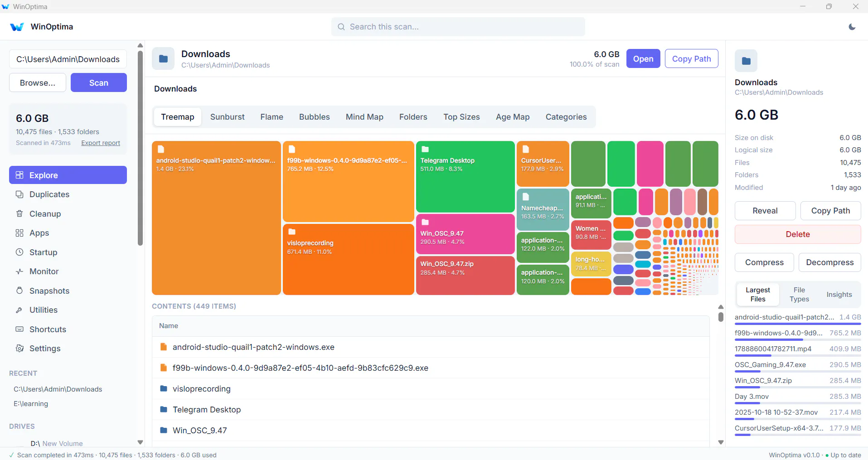Click the sidebar scroll down arrow
Image resolution: width=868 pixels, height=460 pixels.
click(140, 442)
